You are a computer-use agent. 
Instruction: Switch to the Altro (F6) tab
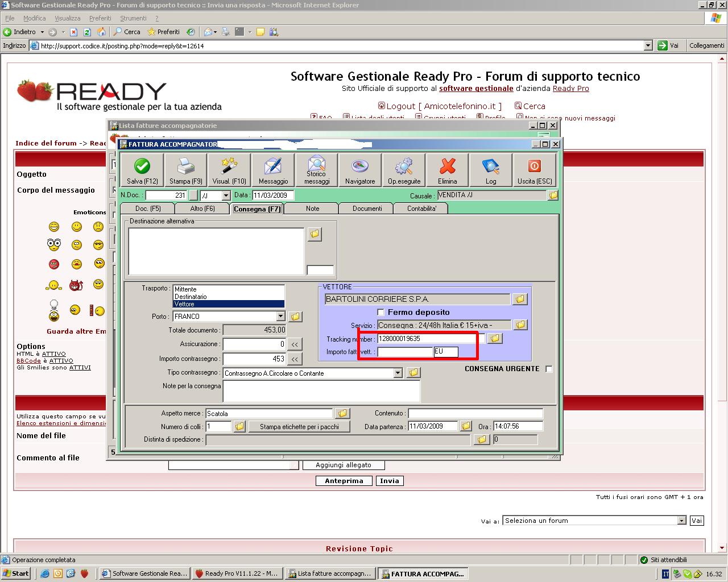pyautogui.click(x=202, y=209)
